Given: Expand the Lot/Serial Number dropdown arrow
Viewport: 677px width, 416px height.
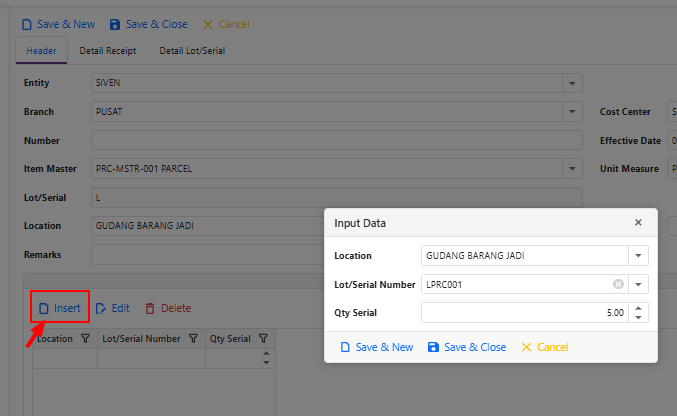Looking at the screenshot, I should (x=638, y=284).
